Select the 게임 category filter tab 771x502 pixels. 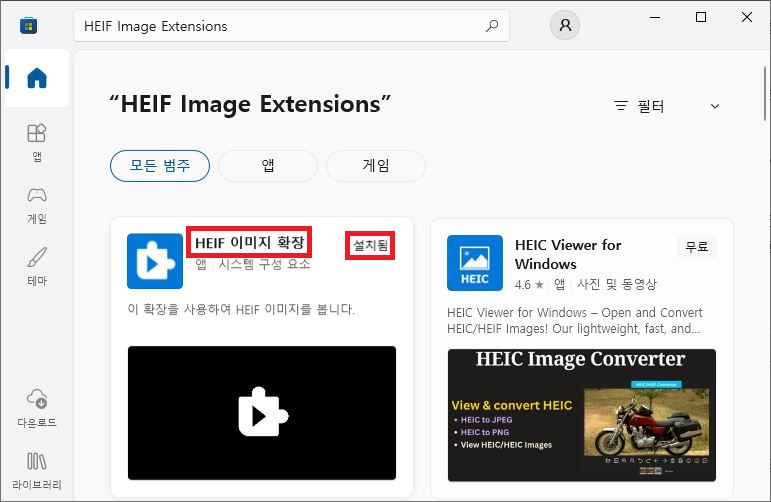point(376,166)
